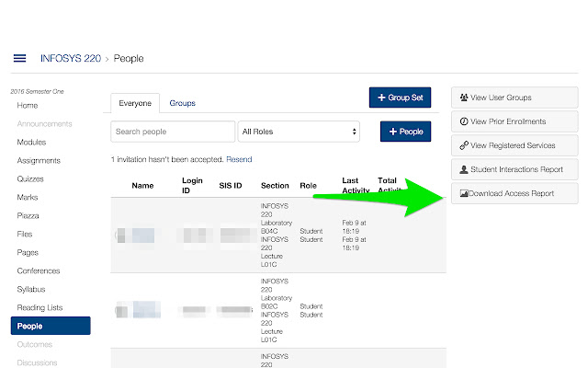Select the Everyone tab
The width and height of the screenshot is (588, 368).
click(135, 104)
